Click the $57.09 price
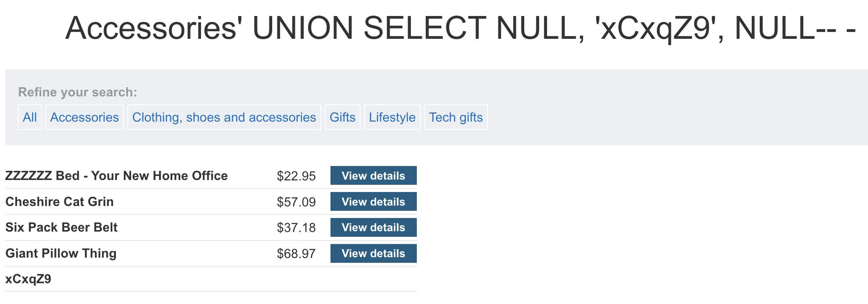Screen dimensions: 868x304 (296, 202)
